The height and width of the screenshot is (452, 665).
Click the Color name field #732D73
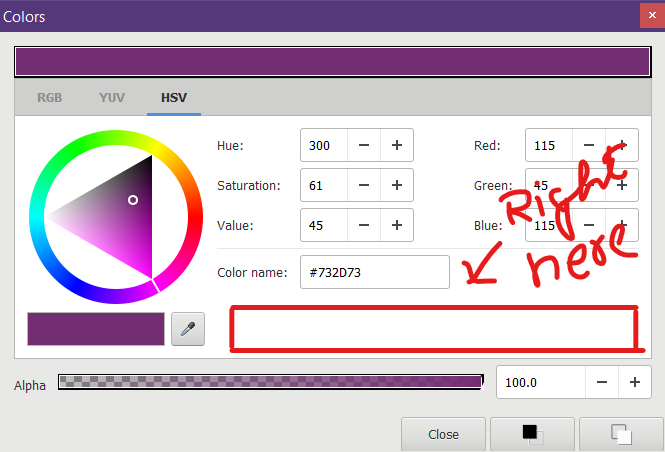click(375, 272)
